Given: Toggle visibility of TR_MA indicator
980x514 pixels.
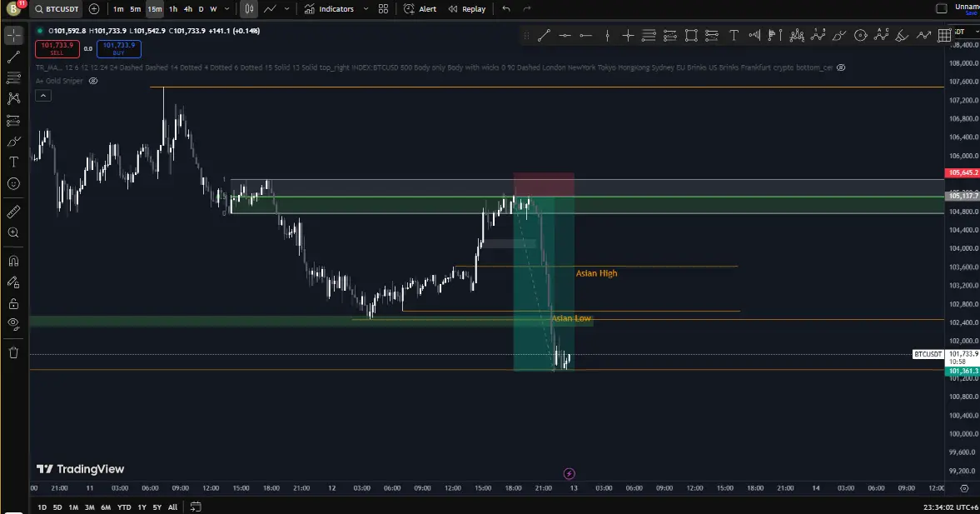Looking at the screenshot, I should (841, 67).
